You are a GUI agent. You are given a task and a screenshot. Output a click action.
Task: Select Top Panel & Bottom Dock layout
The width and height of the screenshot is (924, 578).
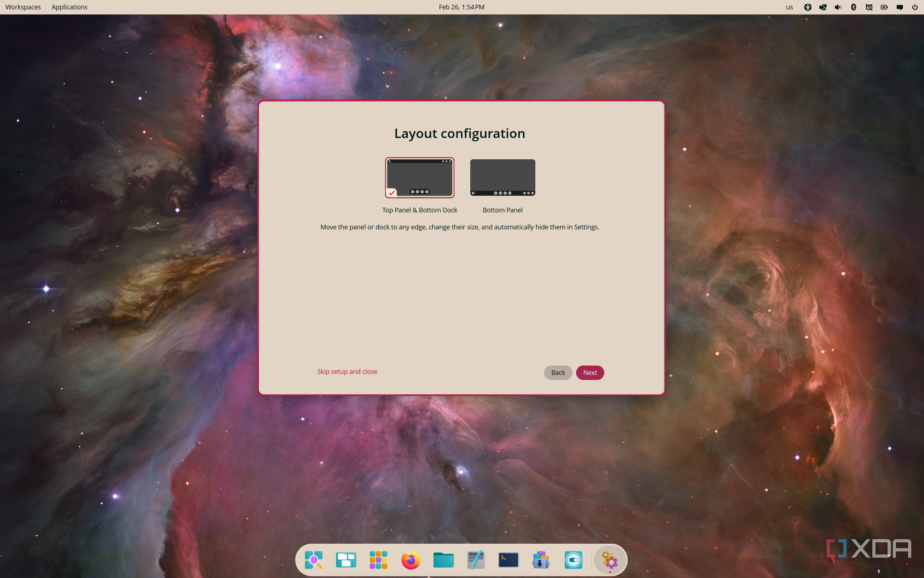(420, 177)
